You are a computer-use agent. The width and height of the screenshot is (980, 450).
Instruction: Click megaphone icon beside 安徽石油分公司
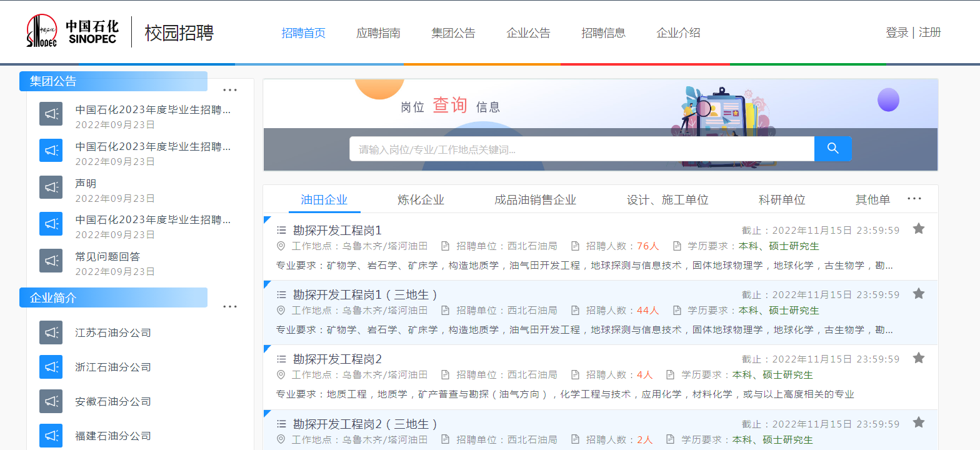click(51, 401)
